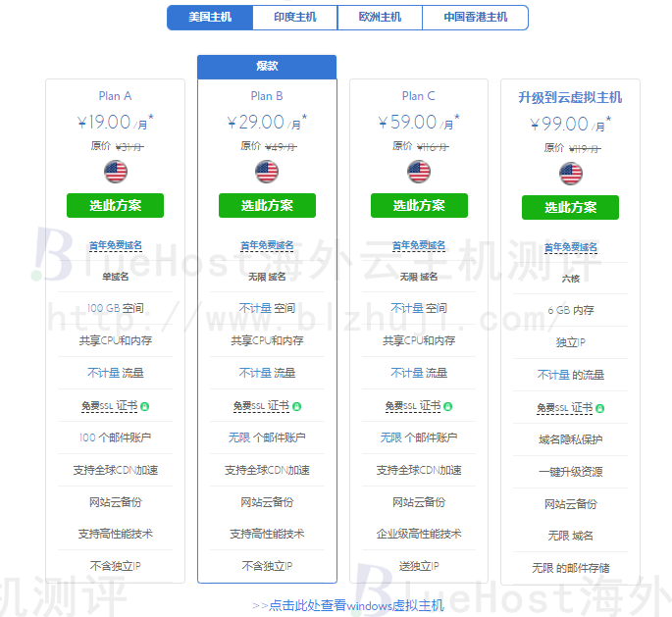
Task: Click 域名隐私保护 in cloud plan
Action: pos(570,439)
